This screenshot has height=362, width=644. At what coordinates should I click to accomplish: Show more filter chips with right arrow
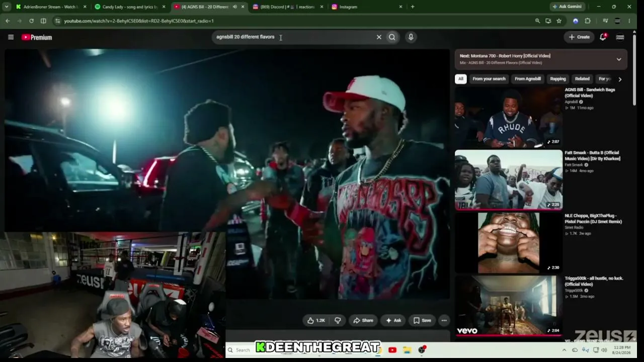[x=620, y=79]
